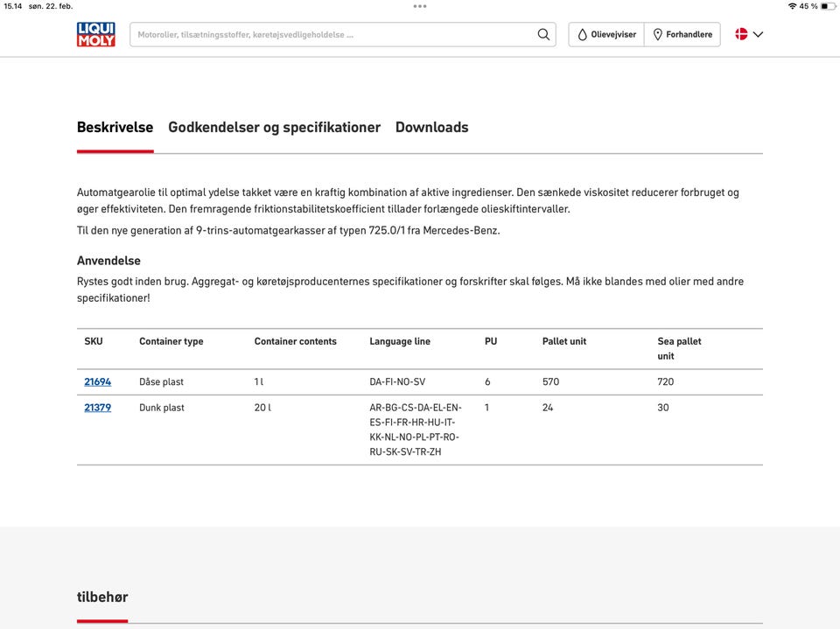Select the Sea pallet unit column header
840x629 pixels.
[679, 348]
